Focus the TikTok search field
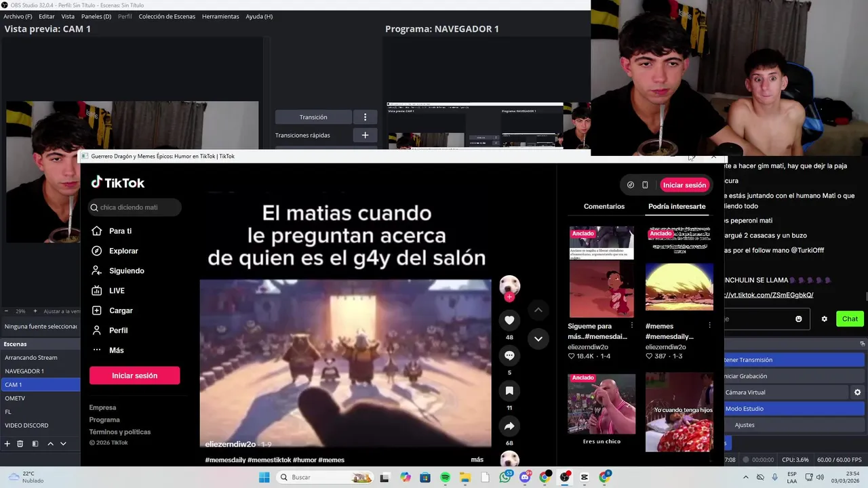The image size is (868, 488). [x=135, y=207]
